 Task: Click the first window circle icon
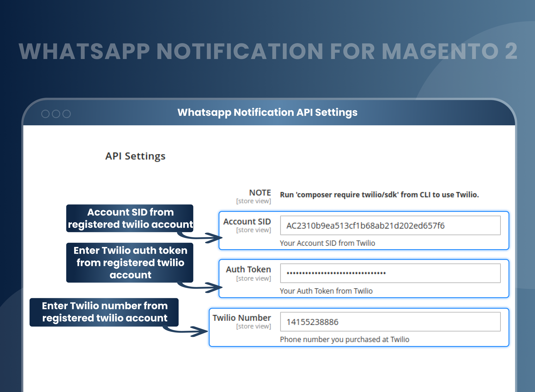click(45, 114)
